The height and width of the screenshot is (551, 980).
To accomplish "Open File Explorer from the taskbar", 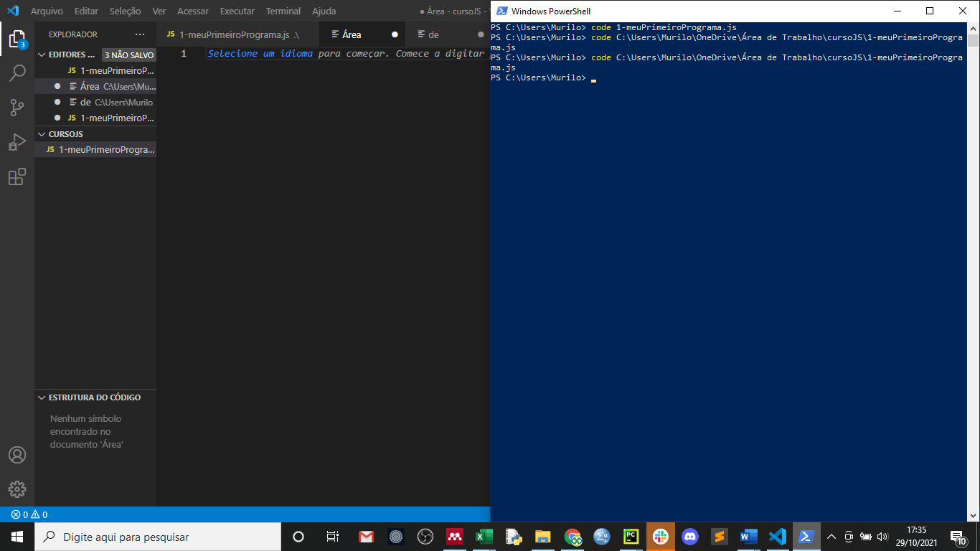I will (543, 537).
